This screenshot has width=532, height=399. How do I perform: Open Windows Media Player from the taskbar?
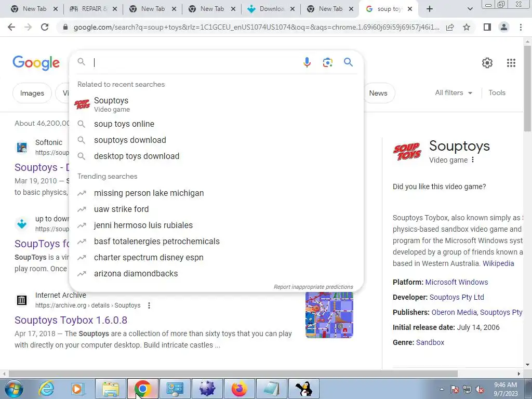tap(77, 389)
